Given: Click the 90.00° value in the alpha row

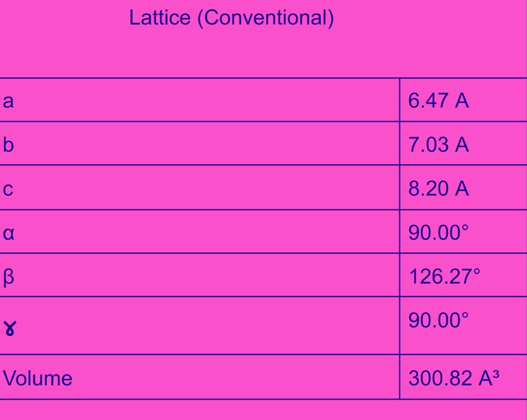Looking at the screenshot, I should tap(438, 233).
